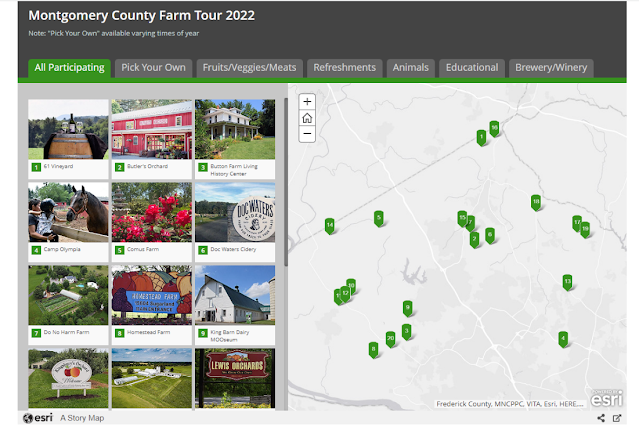Show the Animals tab
The height and width of the screenshot is (434, 639).
pyautogui.click(x=410, y=68)
